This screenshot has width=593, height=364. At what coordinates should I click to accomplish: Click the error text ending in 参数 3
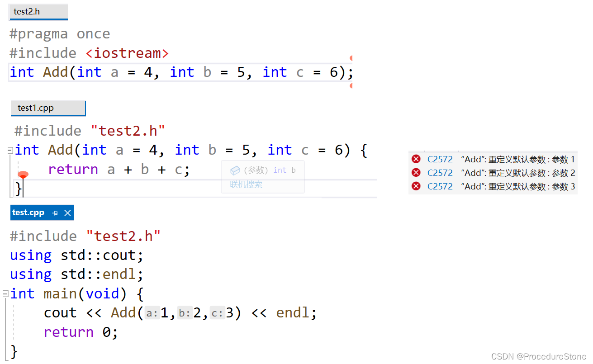tap(517, 186)
